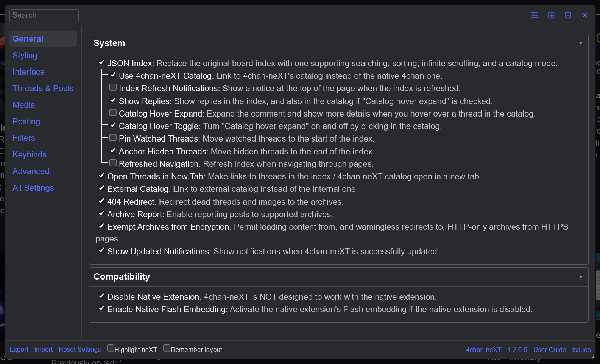Image resolution: width=600 pixels, height=364 pixels.
Task: Collapse the System section arrow
Action: coord(580,43)
